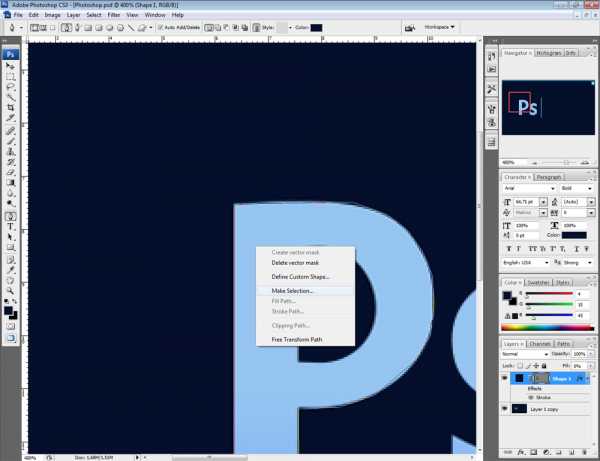
Task: Click the Character panel text Color swatch
Action: click(x=574, y=235)
